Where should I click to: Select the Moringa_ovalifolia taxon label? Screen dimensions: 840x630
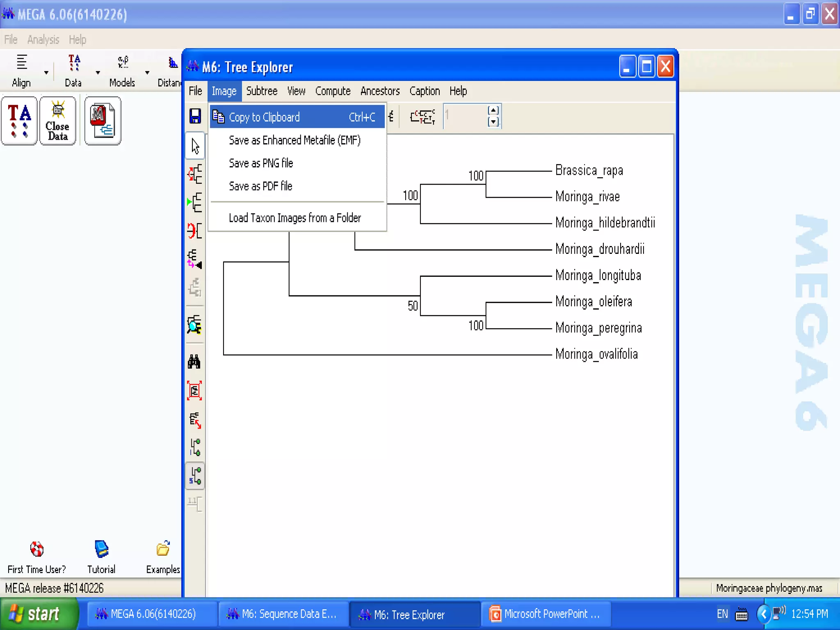click(x=596, y=354)
